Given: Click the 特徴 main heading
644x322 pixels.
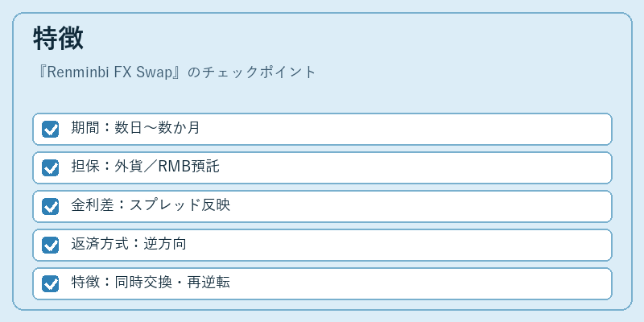Looking at the screenshot, I should pos(58,38).
